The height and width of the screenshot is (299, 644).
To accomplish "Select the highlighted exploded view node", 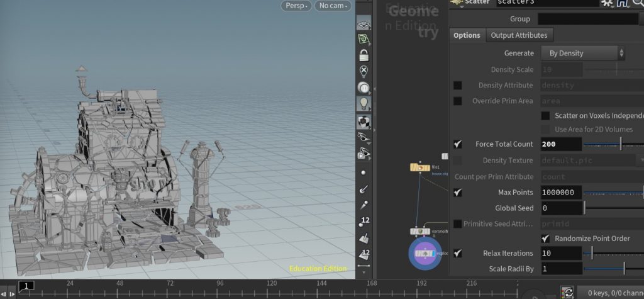I will coord(425,254).
